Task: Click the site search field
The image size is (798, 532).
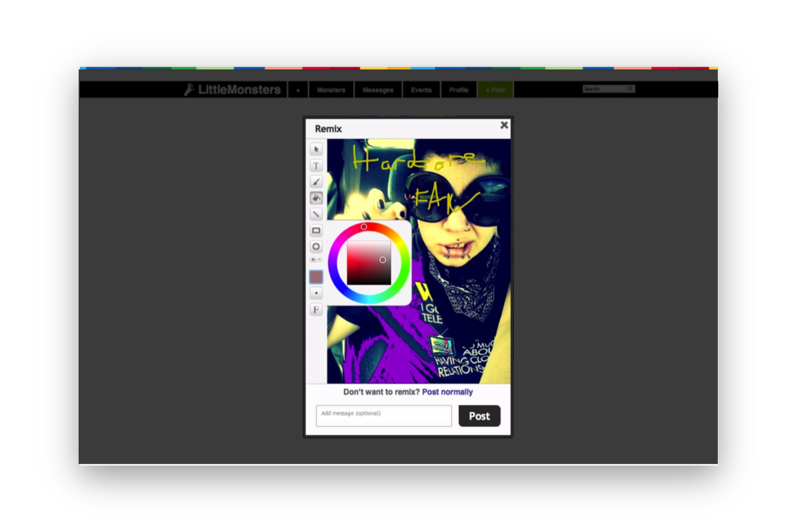Action: (604, 89)
